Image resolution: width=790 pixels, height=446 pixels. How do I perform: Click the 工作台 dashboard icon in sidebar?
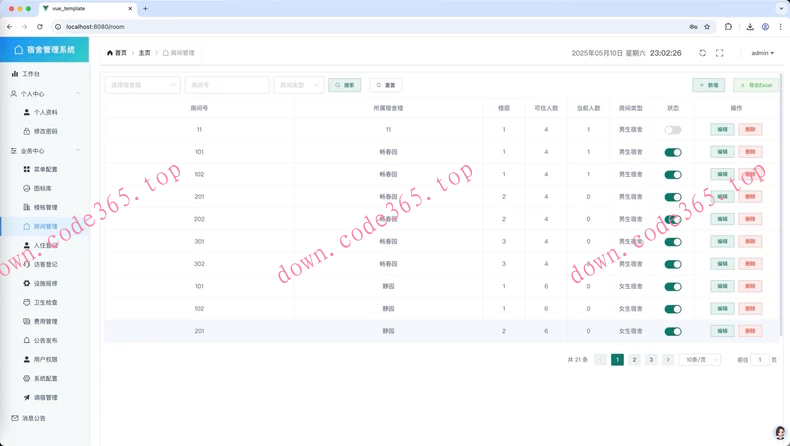tap(15, 74)
